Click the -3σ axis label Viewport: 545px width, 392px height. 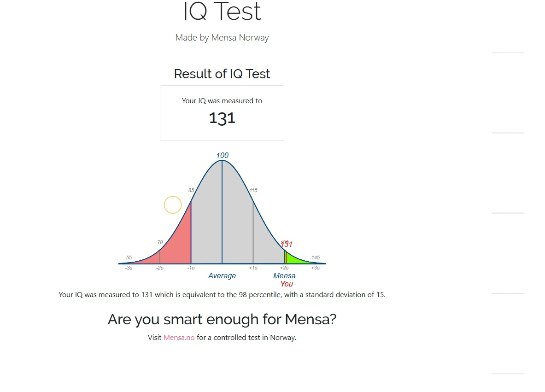click(x=129, y=268)
